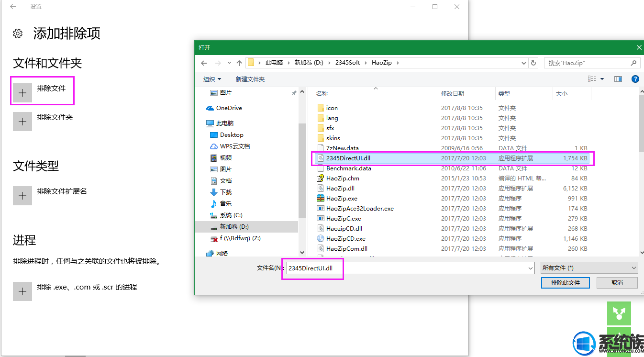Viewport: 644px width, 357px height.
Task: Click the 取消 button
Action: coord(617,283)
